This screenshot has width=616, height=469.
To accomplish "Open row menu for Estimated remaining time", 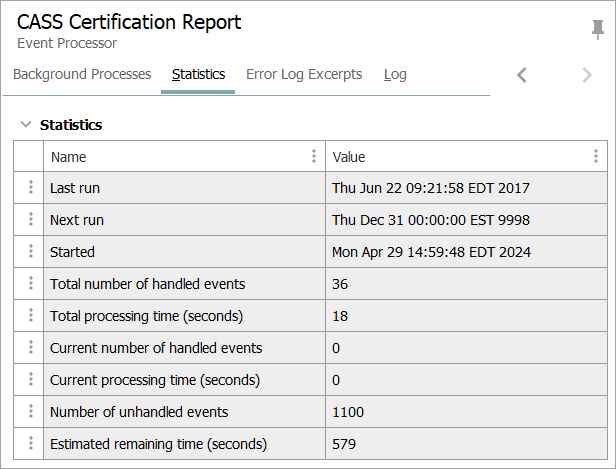I will tap(30, 444).
